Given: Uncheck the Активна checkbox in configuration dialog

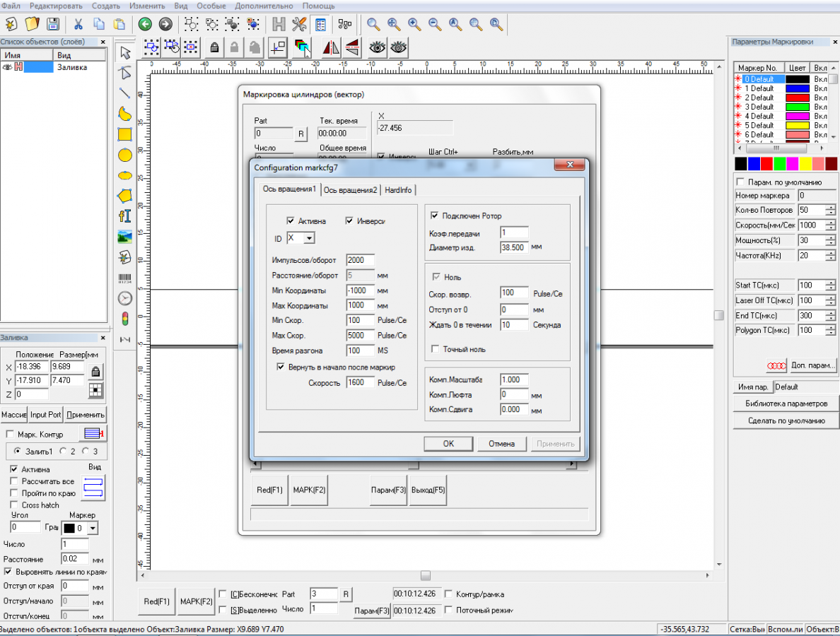Looking at the screenshot, I should pos(291,221).
